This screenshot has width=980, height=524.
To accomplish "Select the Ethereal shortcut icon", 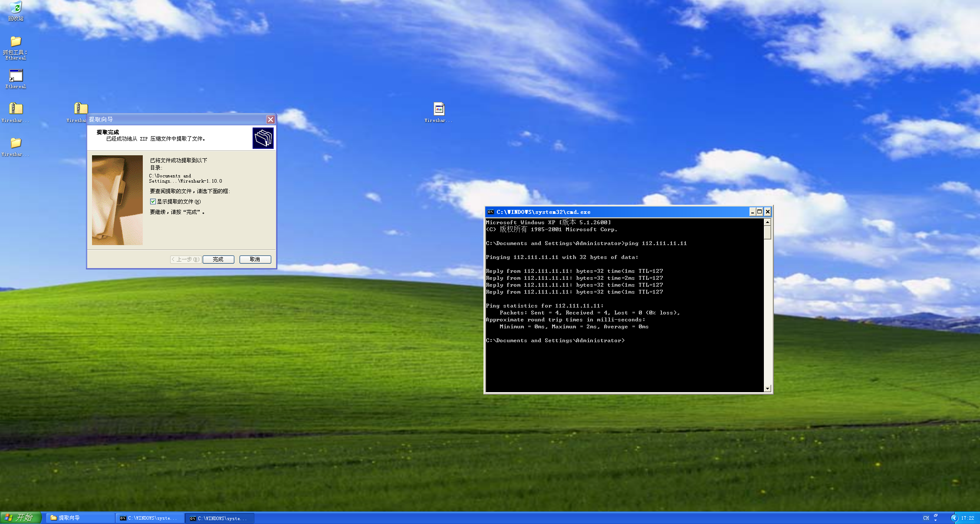I will 16,76.
